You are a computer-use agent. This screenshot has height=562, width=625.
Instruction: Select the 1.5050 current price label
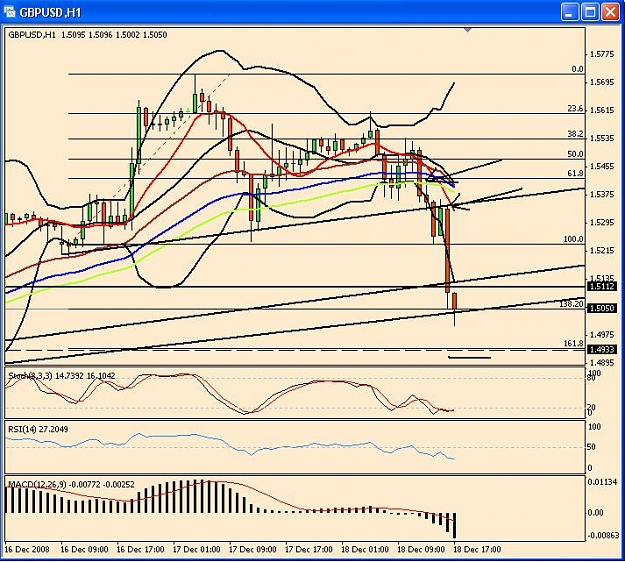(x=602, y=308)
